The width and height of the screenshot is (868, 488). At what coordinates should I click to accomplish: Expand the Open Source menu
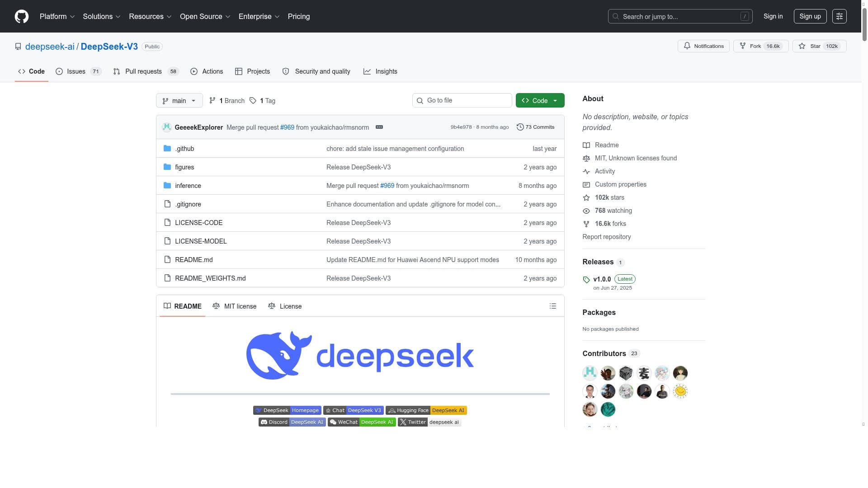click(205, 16)
